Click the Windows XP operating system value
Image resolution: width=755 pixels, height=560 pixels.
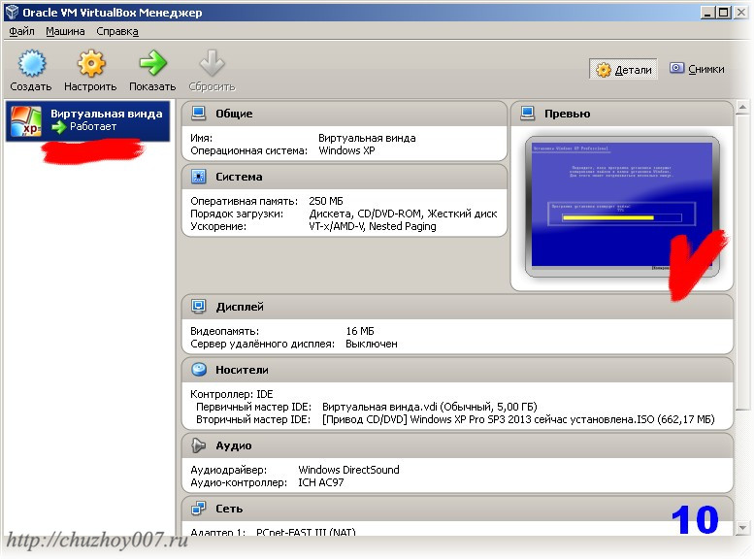pos(346,150)
